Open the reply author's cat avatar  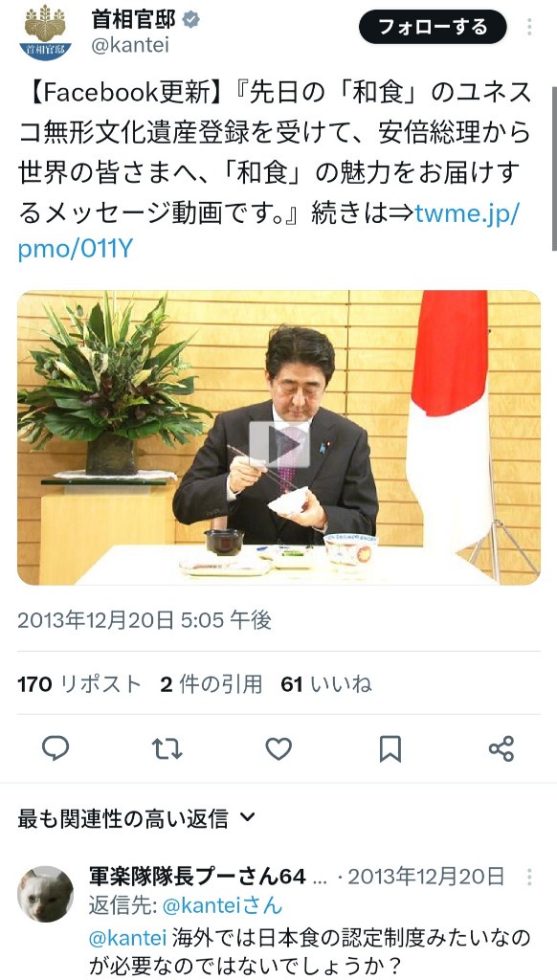point(45,894)
